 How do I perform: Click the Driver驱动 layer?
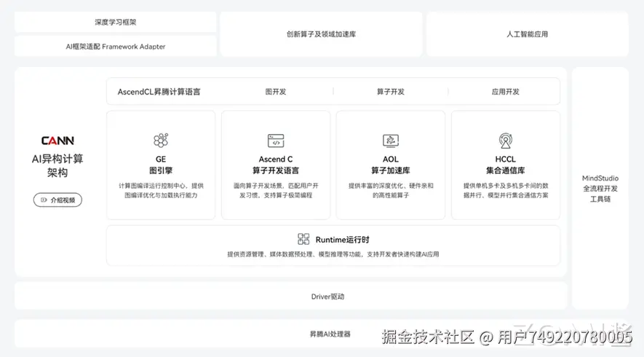click(x=291, y=296)
